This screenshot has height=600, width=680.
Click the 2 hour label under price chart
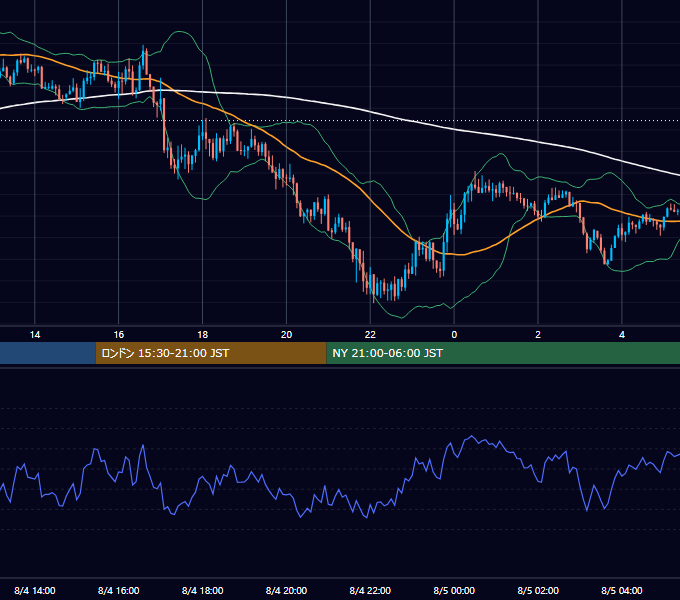tap(538, 335)
